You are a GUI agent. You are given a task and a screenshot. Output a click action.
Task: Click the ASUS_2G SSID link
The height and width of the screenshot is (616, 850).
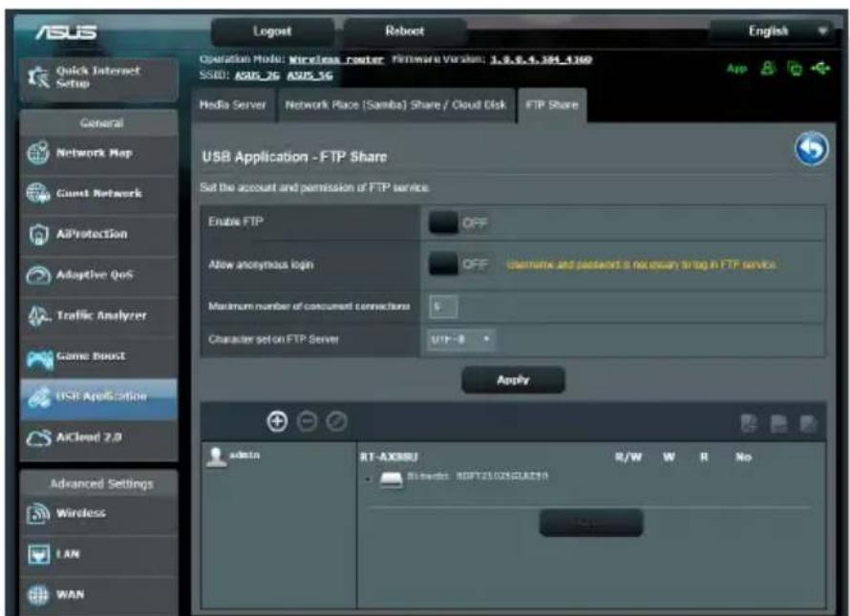(257, 75)
